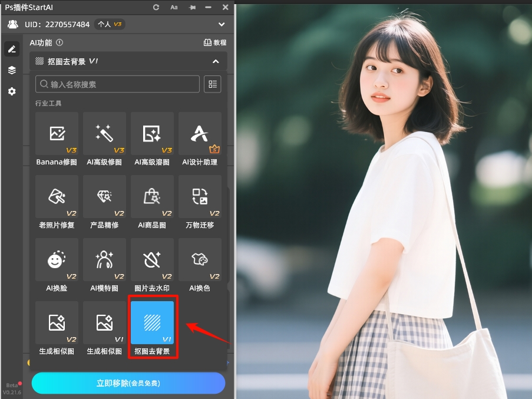Select the 生成相似图 V1 similar-image generator

pos(104,323)
